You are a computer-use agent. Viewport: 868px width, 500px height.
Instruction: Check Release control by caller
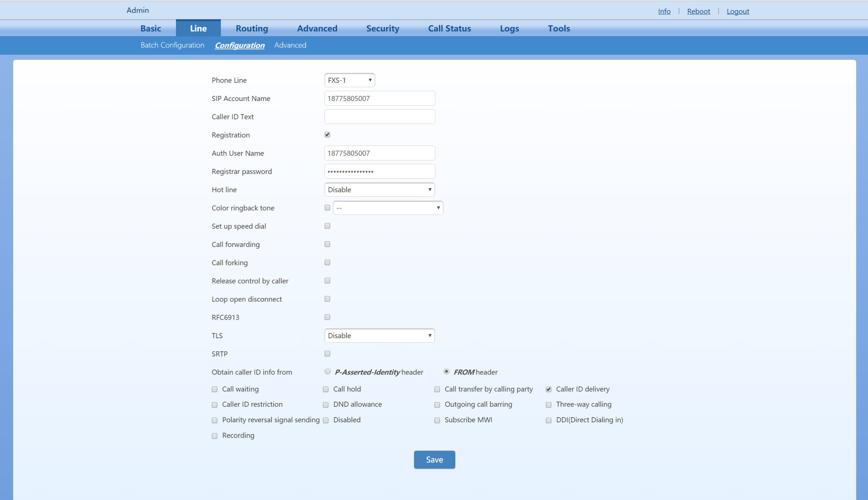pyautogui.click(x=327, y=281)
